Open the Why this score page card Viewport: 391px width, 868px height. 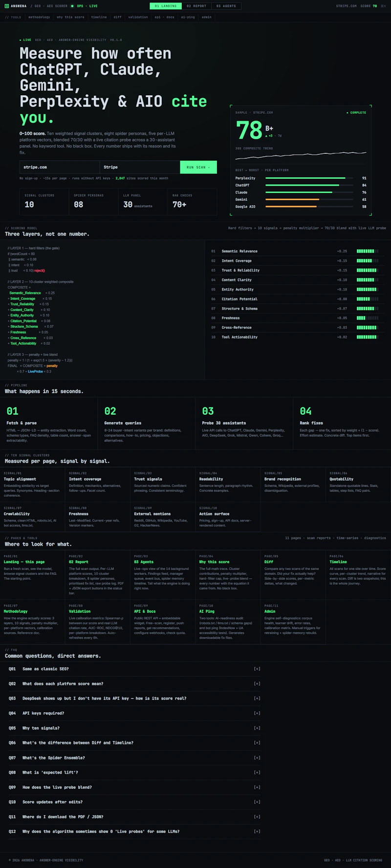point(228,575)
